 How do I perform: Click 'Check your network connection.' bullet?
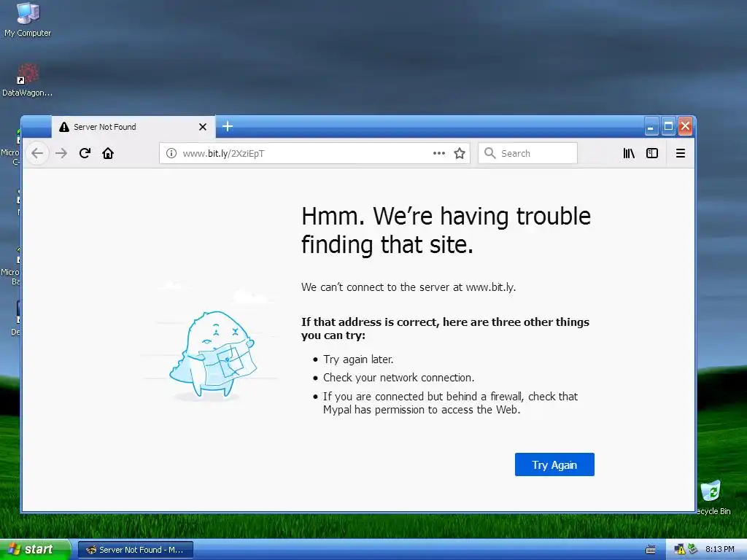pos(399,378)
